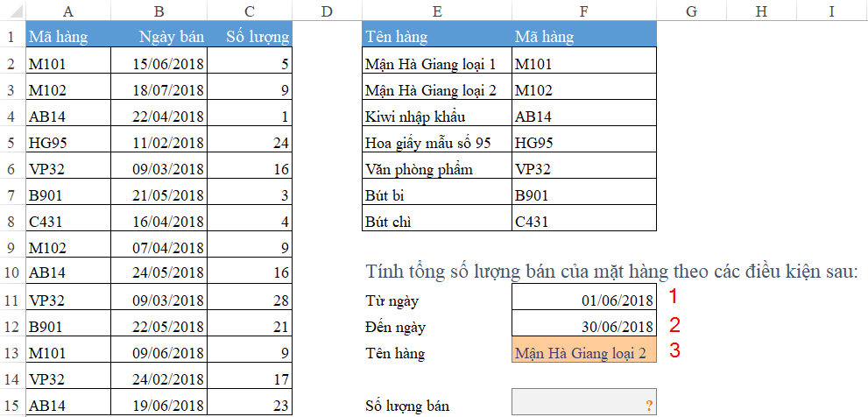Click VP32 in column F

pos(584,166)
